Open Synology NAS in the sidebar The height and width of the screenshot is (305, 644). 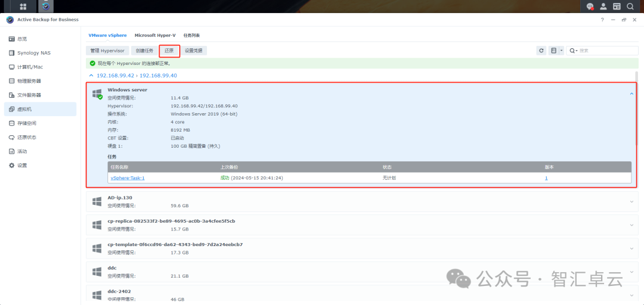40,53
